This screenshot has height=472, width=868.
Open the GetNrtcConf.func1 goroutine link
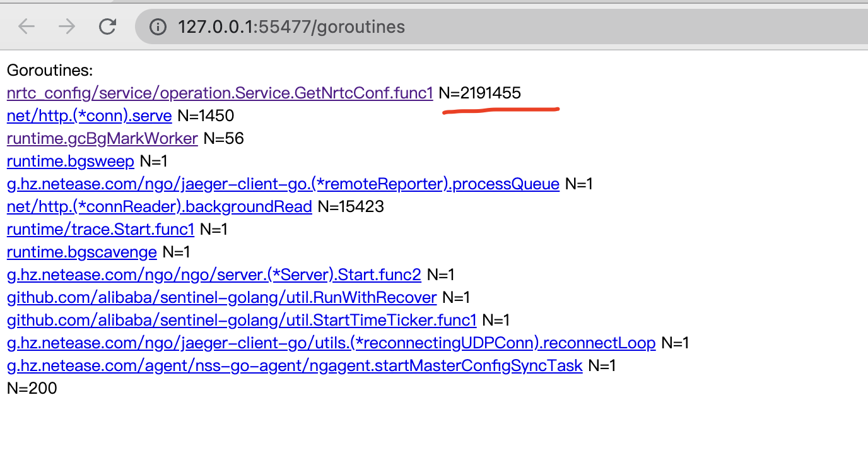pyautogui.click(x=220, y=93)
